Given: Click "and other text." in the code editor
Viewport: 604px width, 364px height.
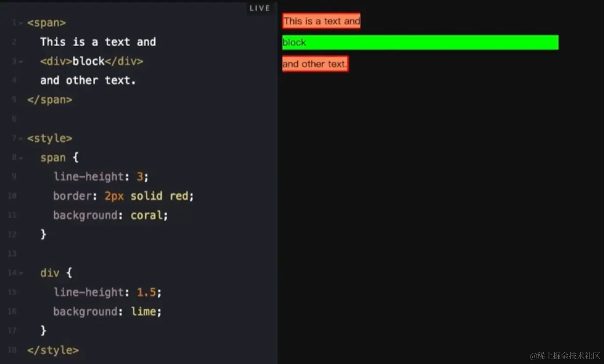Looking at the screenshot, I should pos(88,80).
